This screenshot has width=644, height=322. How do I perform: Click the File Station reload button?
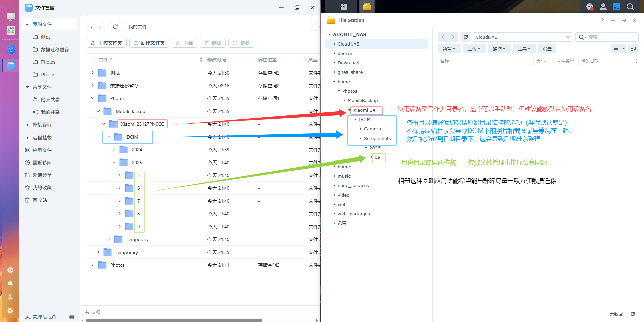click(466, 37)
